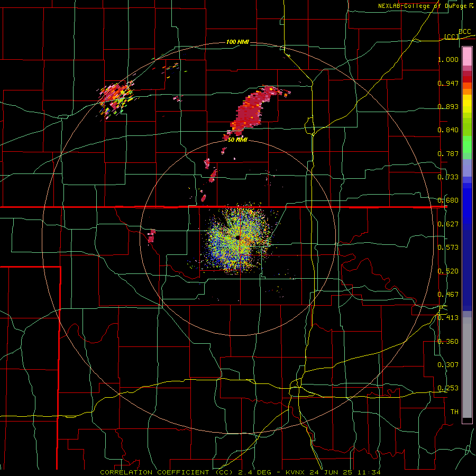The width and height of the screenshot is (476, 476).
Task: Select the 0.520 scale value
Action: pyautogui.click(x=448, y=271)
